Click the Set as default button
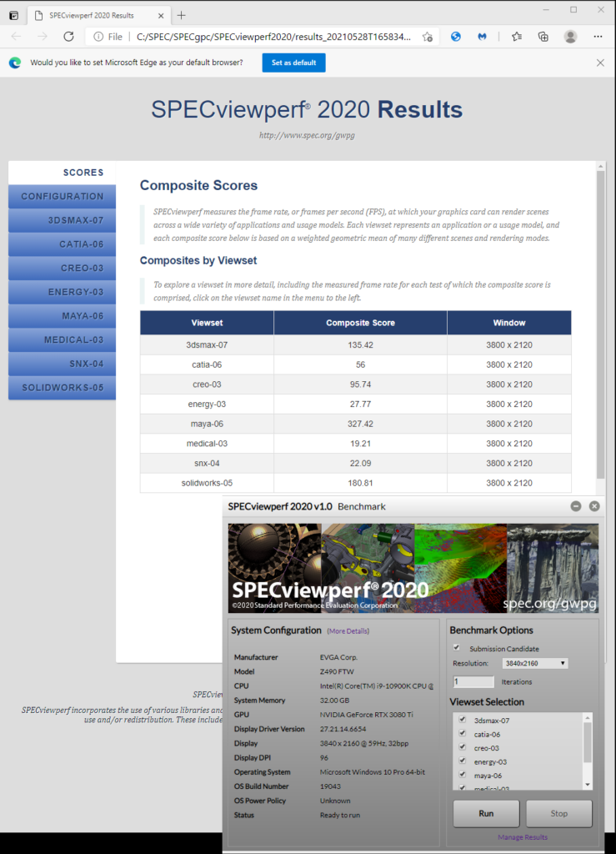616x854 pixels. pyautogui.click(x=293, y=63)
